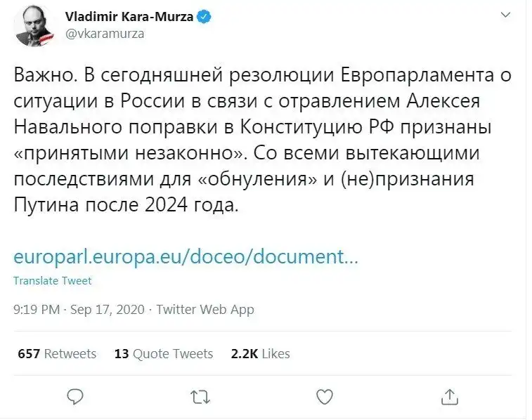Open the europarl.europa.eu document link
The image size is (532, 420).
(x=186, y=256)
